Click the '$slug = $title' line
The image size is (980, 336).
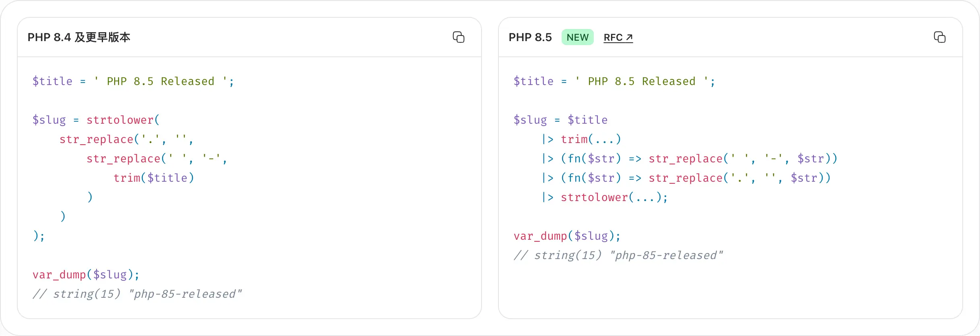[x=560, y=120]
